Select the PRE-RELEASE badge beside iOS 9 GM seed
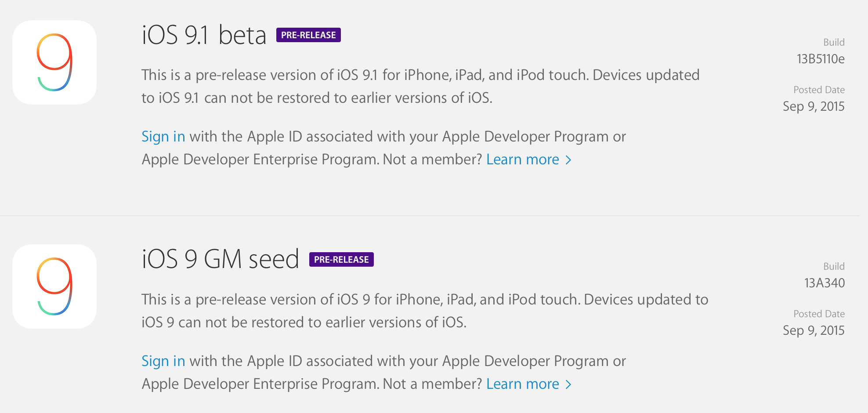The width and height of the screenshot is (868, 413). pos(341,259)
